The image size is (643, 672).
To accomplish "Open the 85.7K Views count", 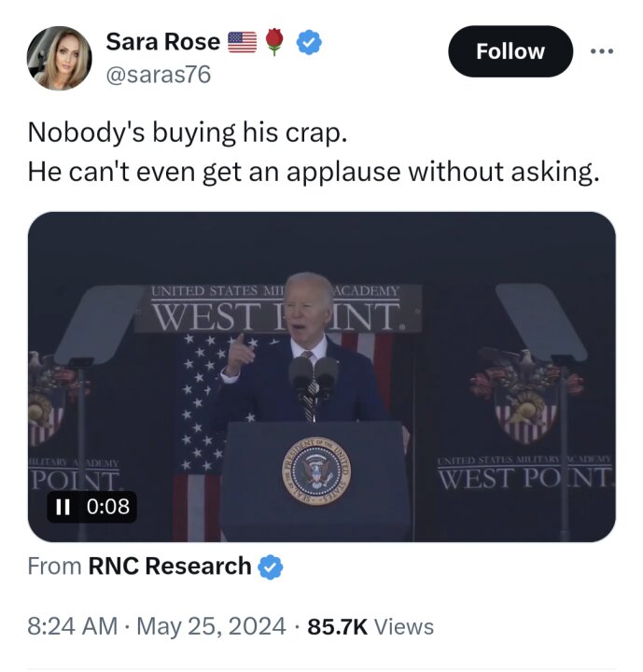I will tap(370, 626).
